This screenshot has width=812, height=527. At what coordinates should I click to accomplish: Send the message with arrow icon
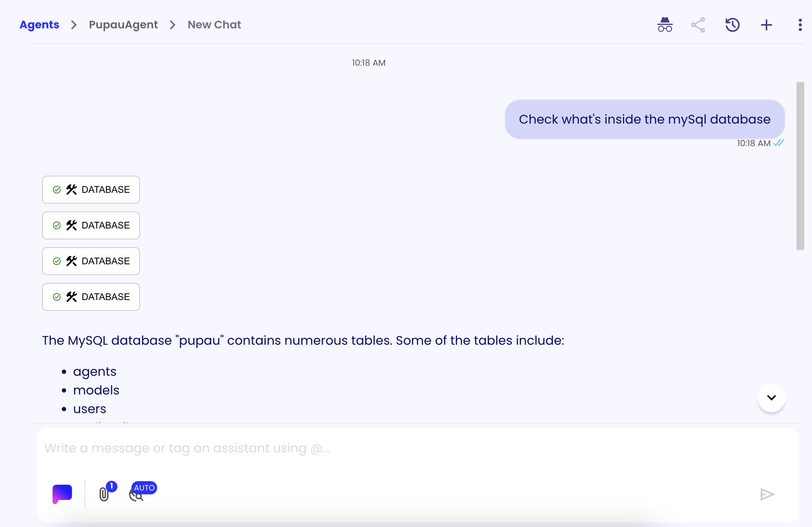click(x=768, y=494)
